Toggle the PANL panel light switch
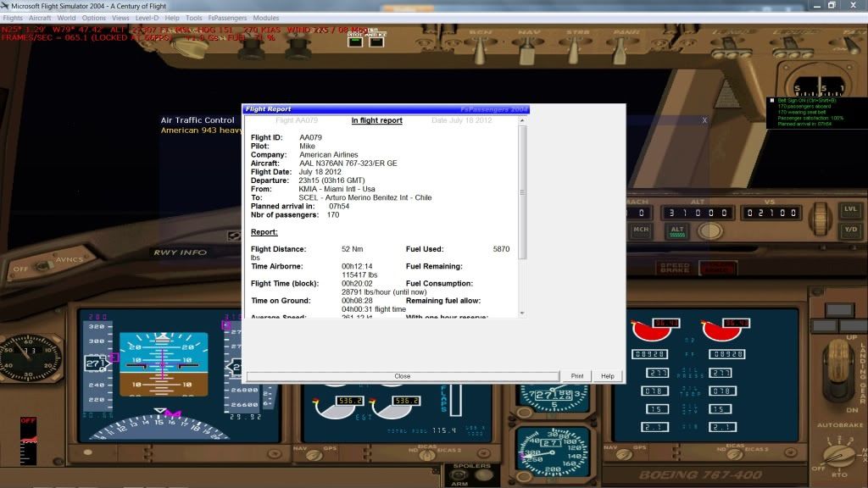 pos(621,51)
